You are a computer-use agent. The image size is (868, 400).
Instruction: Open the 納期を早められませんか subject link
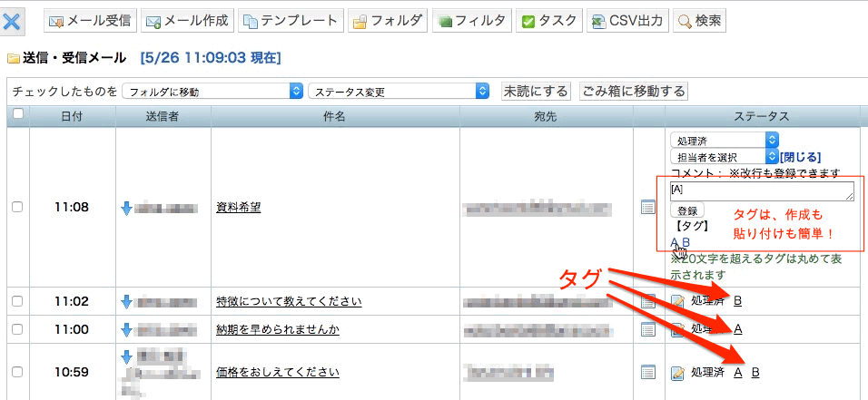coord(277,330)
